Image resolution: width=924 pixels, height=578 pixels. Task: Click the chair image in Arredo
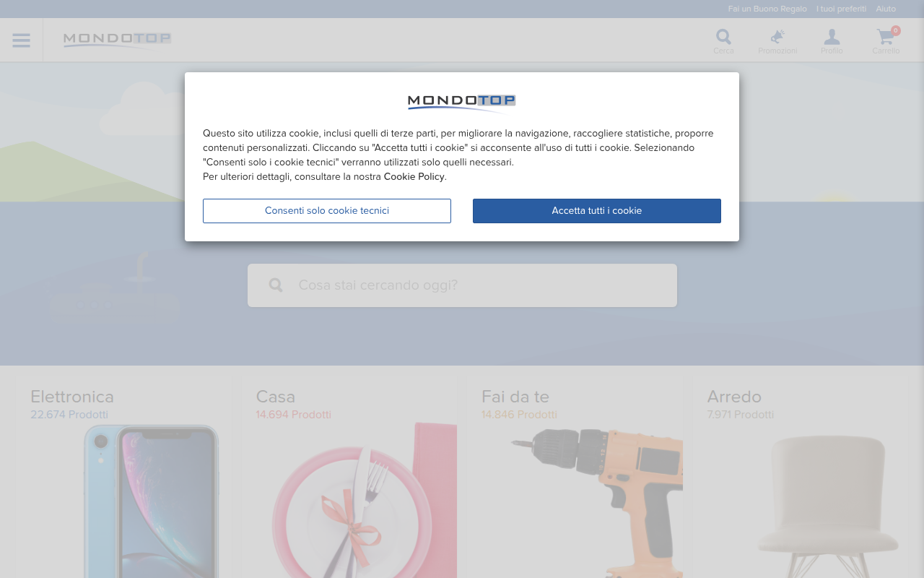click(x=827, y=506)
